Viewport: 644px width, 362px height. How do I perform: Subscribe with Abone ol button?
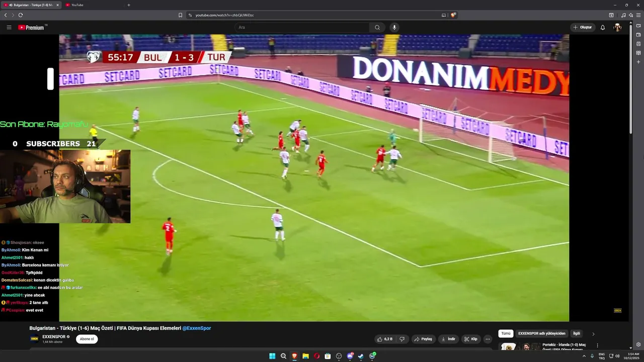tap(87, 339)
